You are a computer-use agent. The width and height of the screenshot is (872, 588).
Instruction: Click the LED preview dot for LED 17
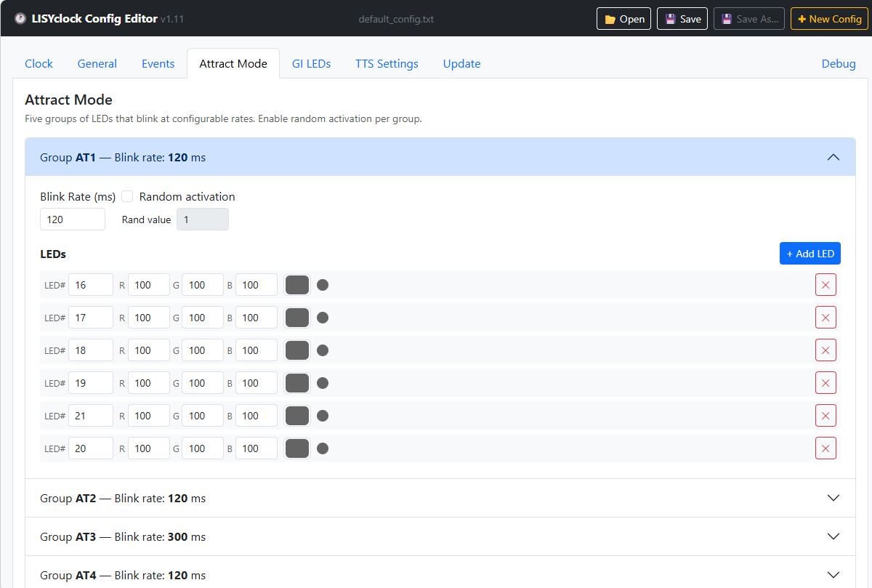323,317
